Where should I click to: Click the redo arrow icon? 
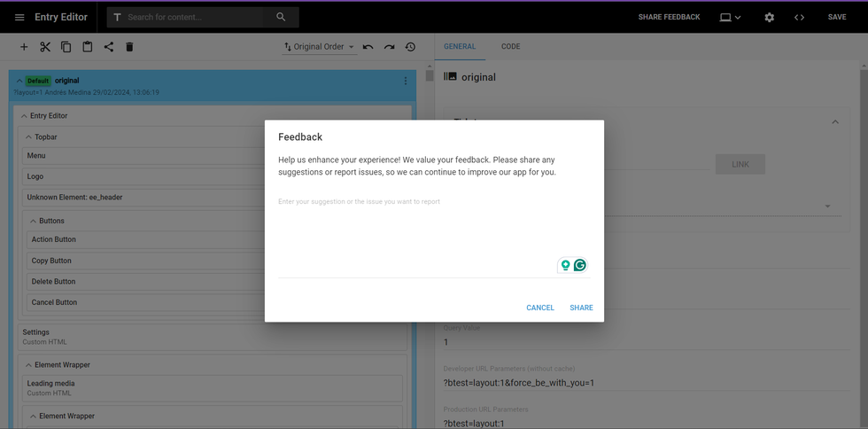[x=390, y=47]
